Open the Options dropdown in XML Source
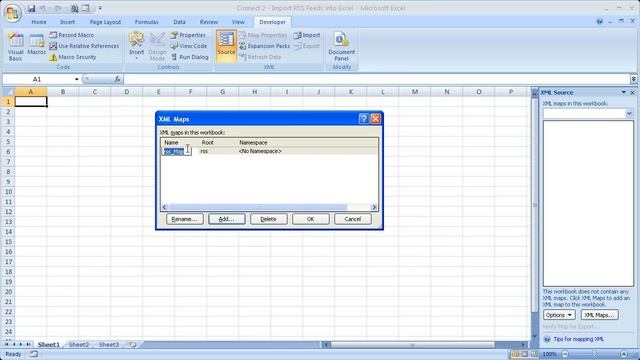Viewport: 640px width, 360px height. [x=559, y=315]
